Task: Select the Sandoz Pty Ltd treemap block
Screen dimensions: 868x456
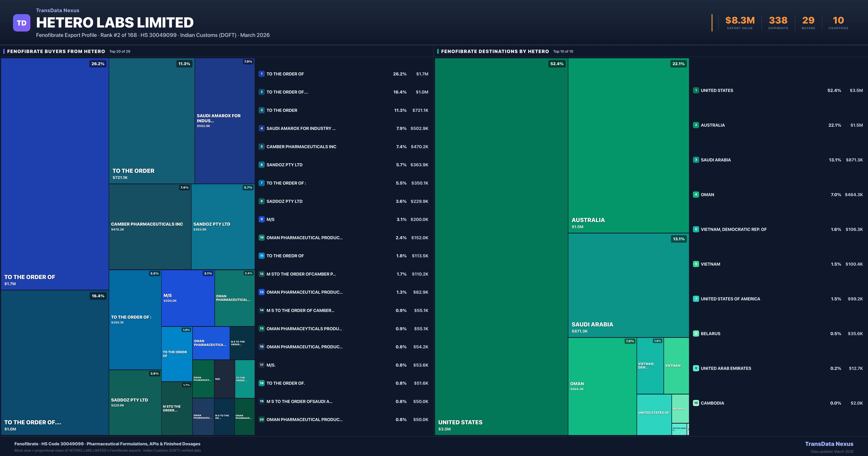Action: 223,226
